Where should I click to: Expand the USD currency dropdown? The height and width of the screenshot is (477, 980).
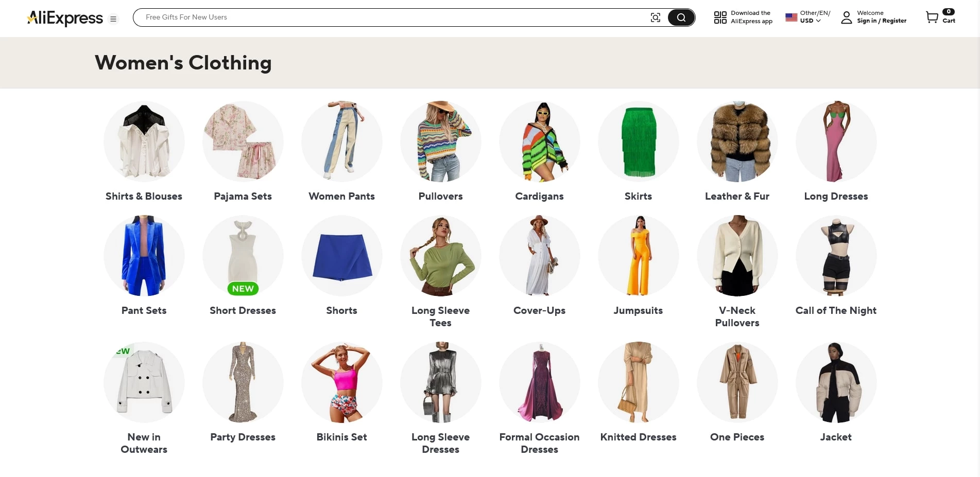pyautogui.click(x=811, y=21)
